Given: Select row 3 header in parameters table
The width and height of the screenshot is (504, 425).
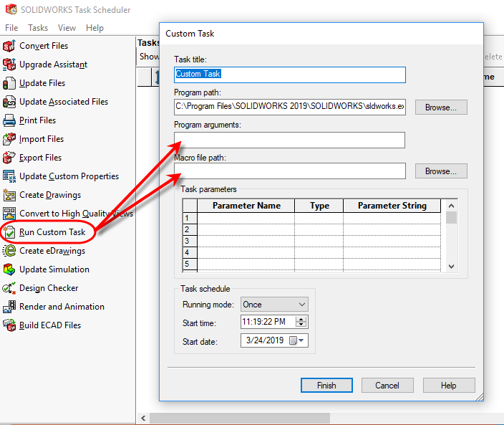Looking at the screenshot, I should coord(190,241).
